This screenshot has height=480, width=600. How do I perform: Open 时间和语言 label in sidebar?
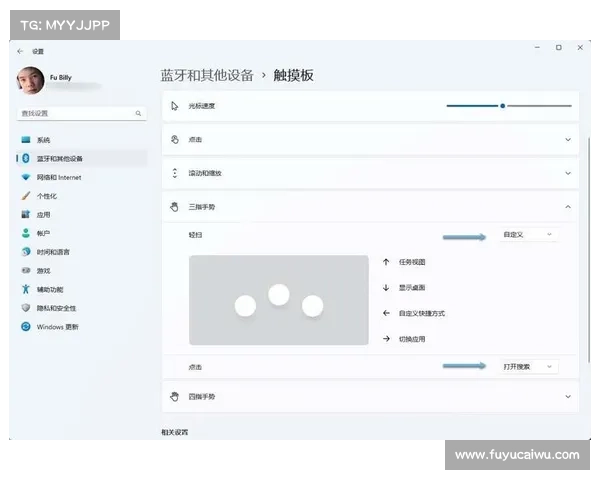(53, 252)
